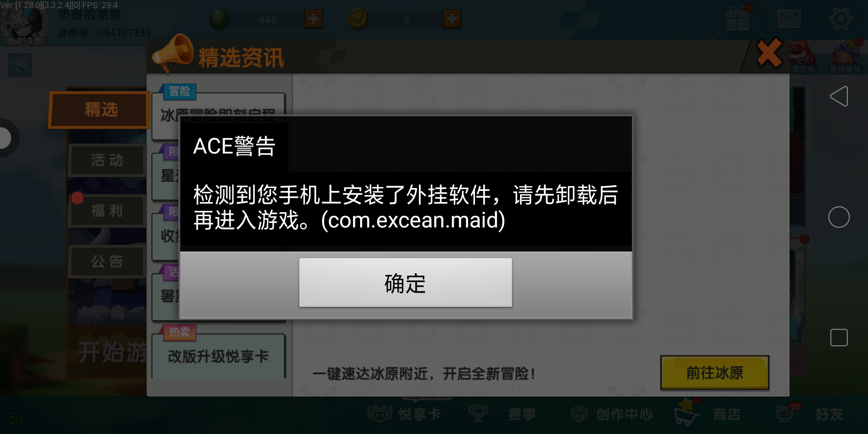Open the mail envelope icon
The image size is (868, 434).
[x=789, y=19]
